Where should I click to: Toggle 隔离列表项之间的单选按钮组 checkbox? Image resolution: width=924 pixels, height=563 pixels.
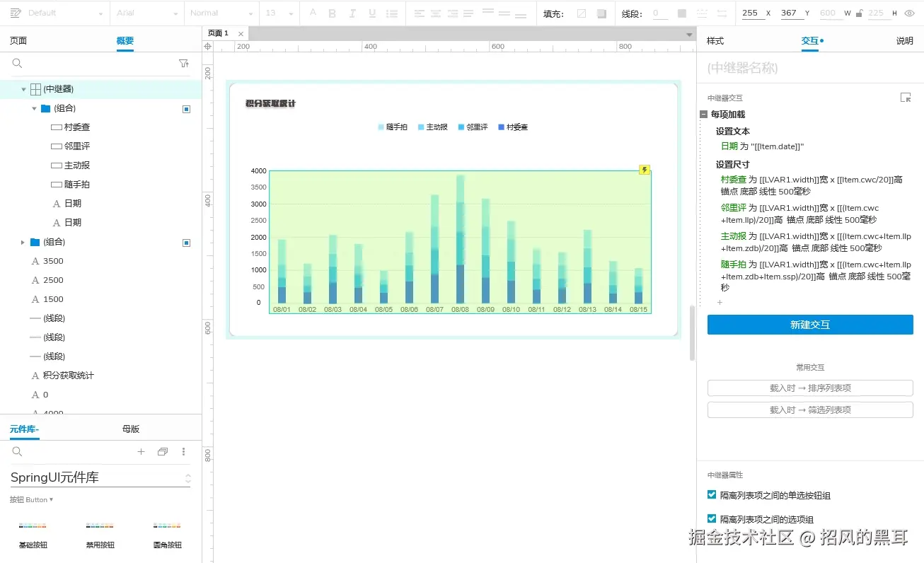[712, 495]
